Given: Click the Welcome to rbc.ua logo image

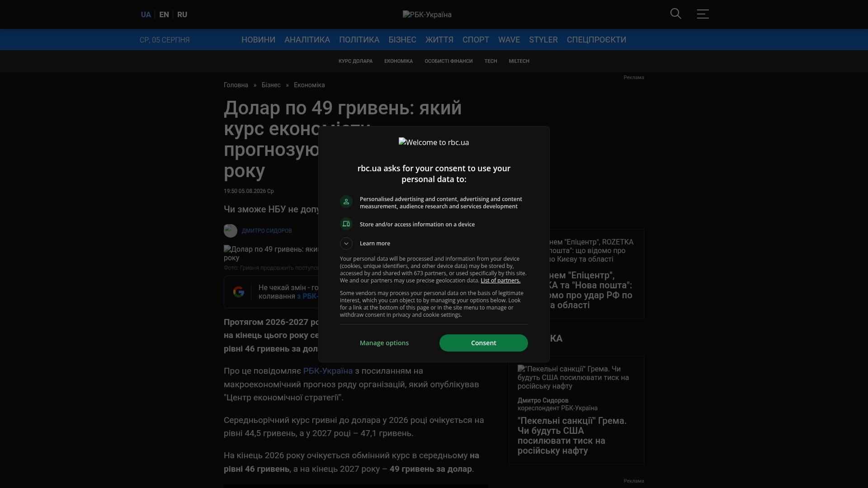Looking at the screenshot, I should (434, 142).
